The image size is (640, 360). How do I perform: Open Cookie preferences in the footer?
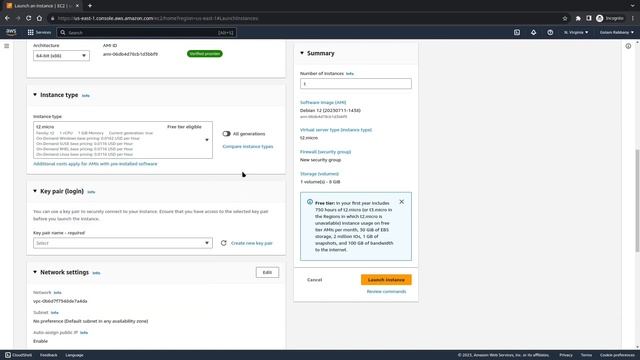tap(617, 355)
